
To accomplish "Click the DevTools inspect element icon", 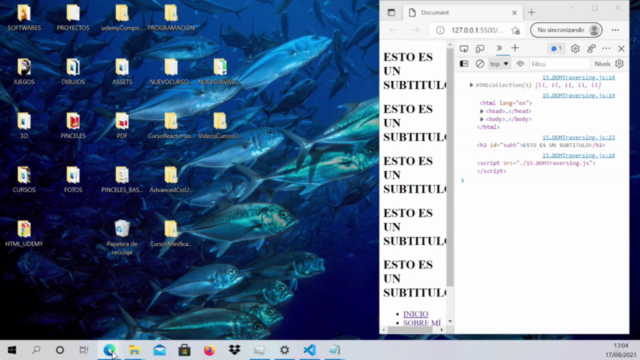I will (464, 49).
